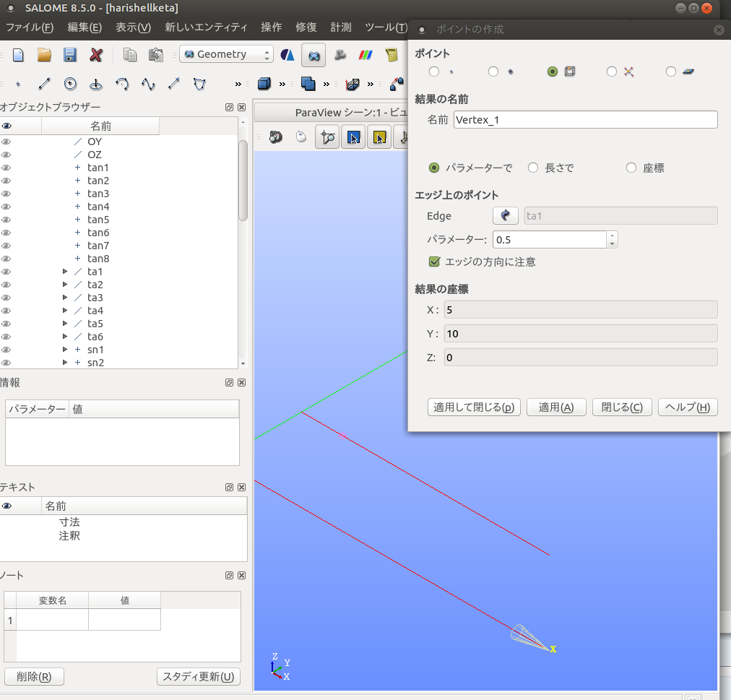Click the blue selection cursor view icon
Screen dimensions: 731x700
[x=353, y=137]
